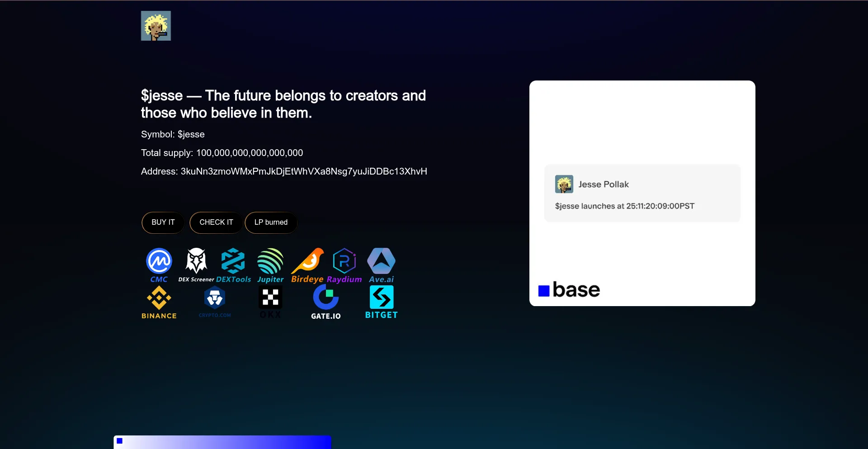This screenshot has height=449, width=868.
Task: Click the Ave.ai logo
Action: click(381, 265)
